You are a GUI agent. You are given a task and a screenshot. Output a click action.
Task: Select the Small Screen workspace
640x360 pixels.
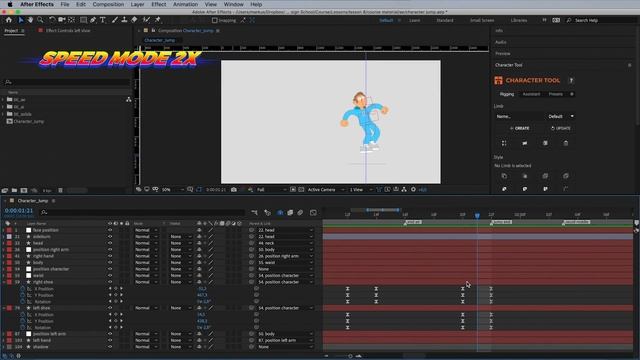482,20
